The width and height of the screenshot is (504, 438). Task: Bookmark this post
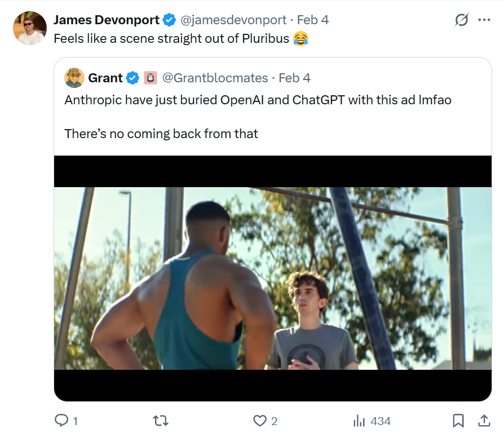tap(458, 421)
